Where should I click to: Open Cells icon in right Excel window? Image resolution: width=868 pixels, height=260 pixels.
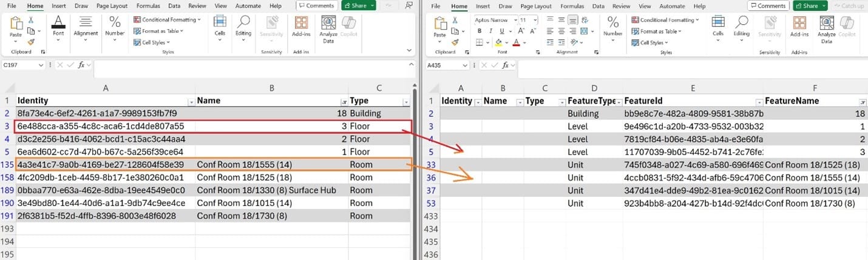[718, 22]
